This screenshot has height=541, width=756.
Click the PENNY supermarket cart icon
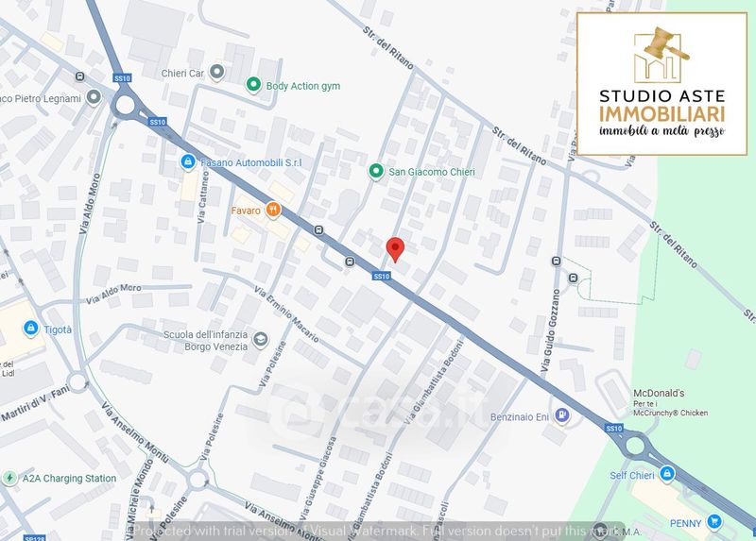tap(714, 522)
